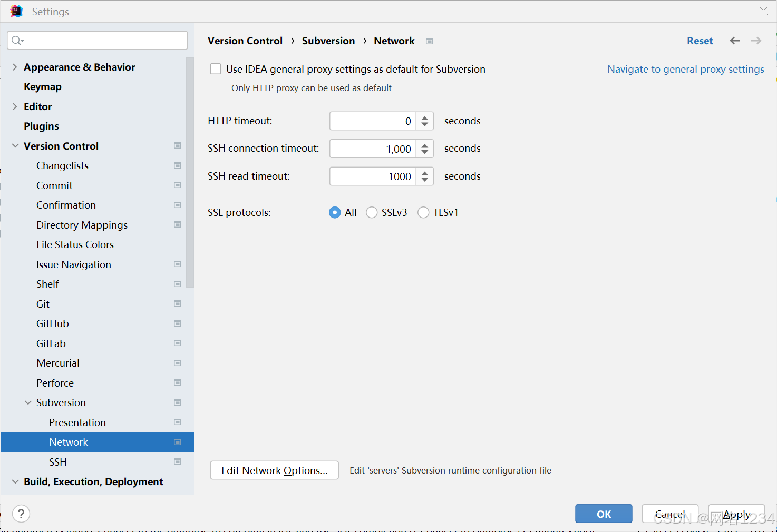Click the search magnifier icon in settings
This screenshot has width=777, height=532.
[x=17, y=41]
